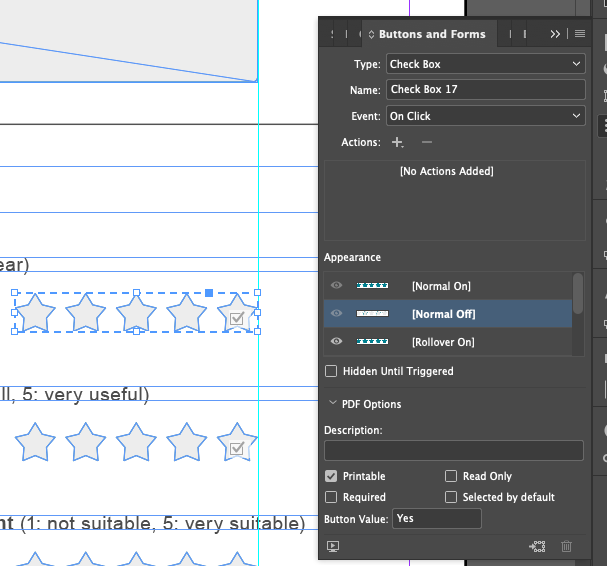Image resolution: width=607 pixels, height=566 pixels.
Task: Toggle visibility of Normal On state
Action: (337, 286)
